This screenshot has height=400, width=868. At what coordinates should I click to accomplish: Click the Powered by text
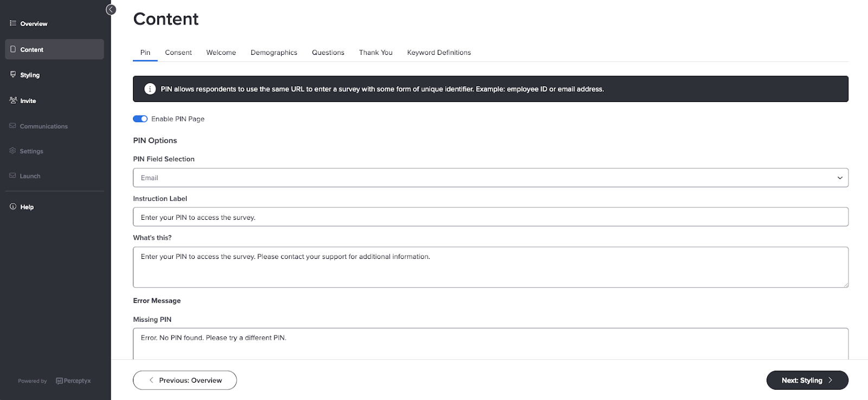33,381
